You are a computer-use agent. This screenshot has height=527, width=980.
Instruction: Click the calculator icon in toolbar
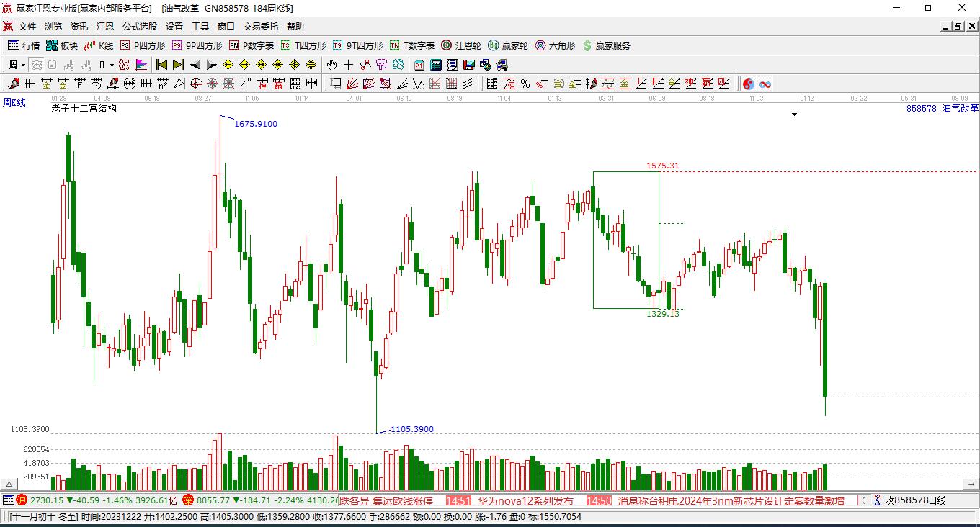tap(435, 65)
